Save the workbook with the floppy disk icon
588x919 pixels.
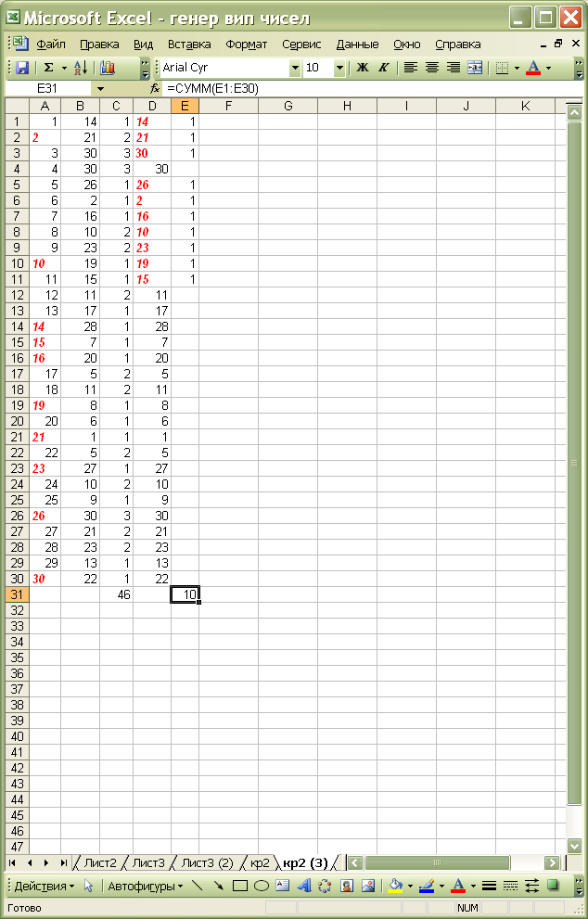22,68
